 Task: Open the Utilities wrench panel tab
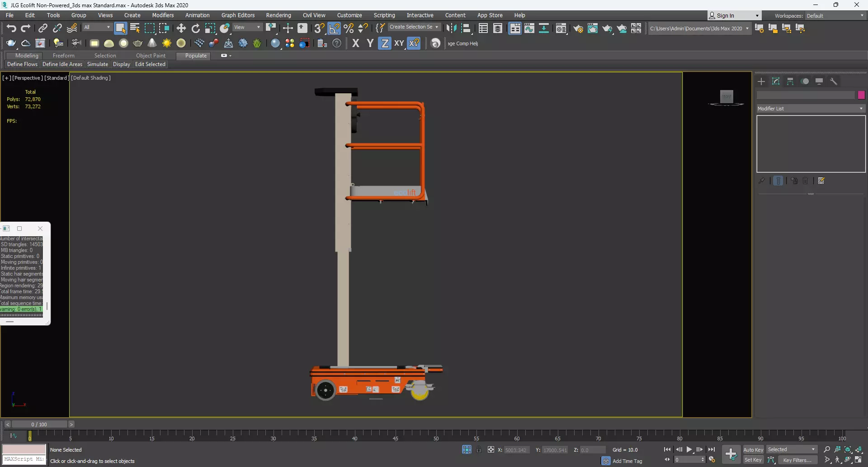834,81
